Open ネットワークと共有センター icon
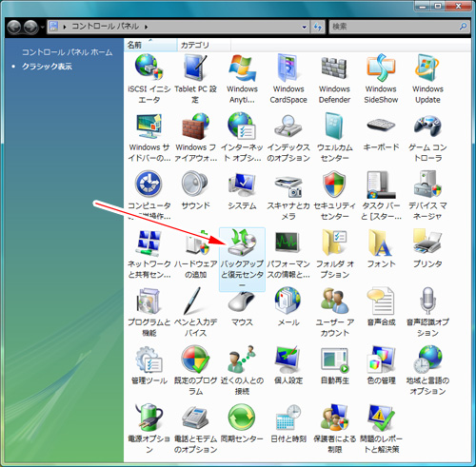This screenshot has width=476, height=467. coord(149,243)
